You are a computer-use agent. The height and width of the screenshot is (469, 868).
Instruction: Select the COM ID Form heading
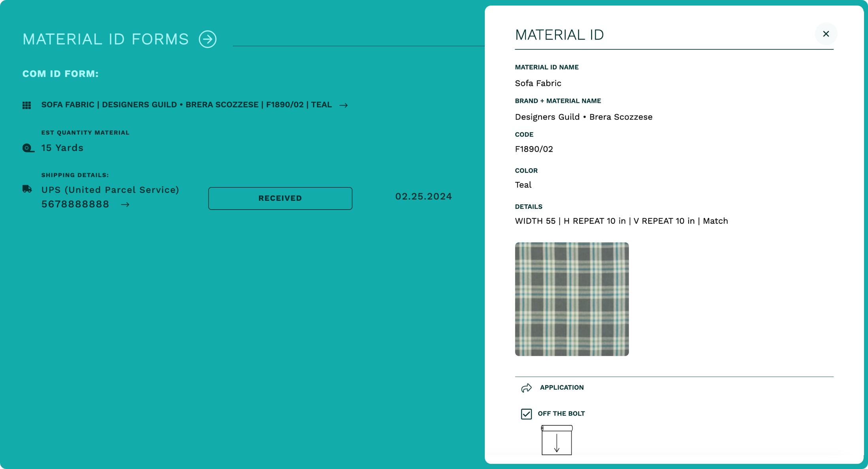pos(60,73)
